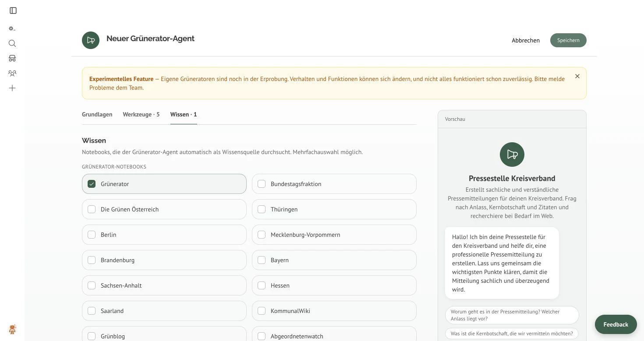
Task: Enable the Abgeordnetenwatch checkbox
Action: coord(262,336)
